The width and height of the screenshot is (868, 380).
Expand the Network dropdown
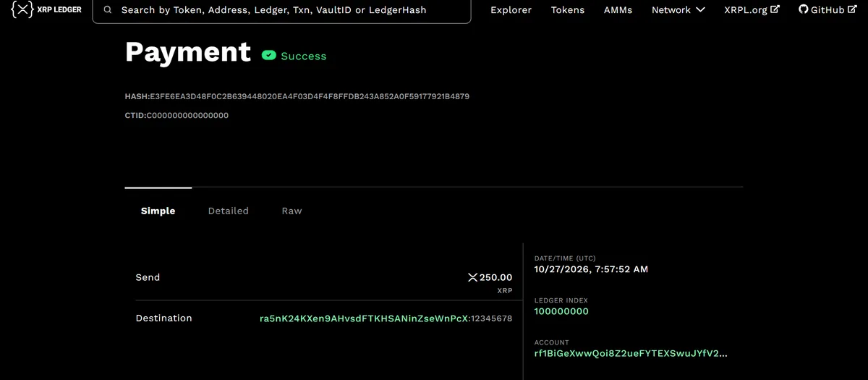pos(678,10)
